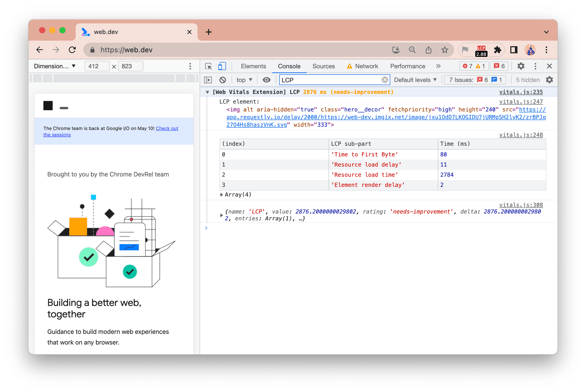This screenshot has height=392, width=586.
Task: Click the LCP console filter input field
Action: click(333, 80)
